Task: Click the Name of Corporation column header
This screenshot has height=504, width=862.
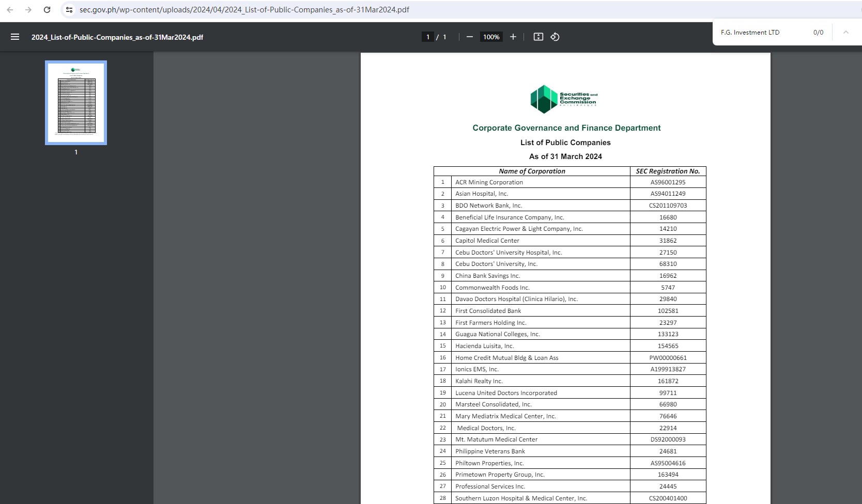Action: (x=532, y=171)
